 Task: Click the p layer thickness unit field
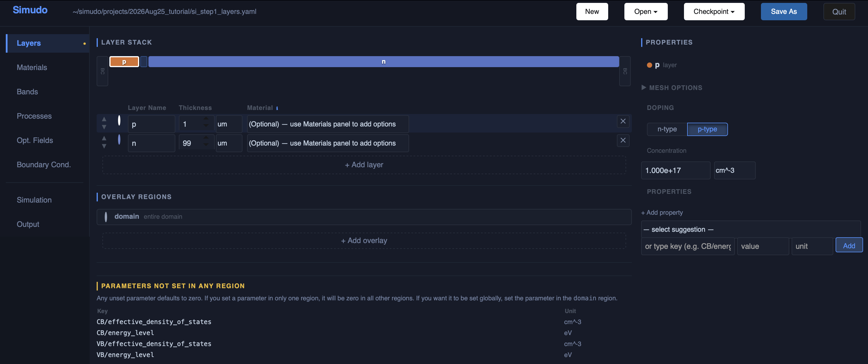[229, 124]
